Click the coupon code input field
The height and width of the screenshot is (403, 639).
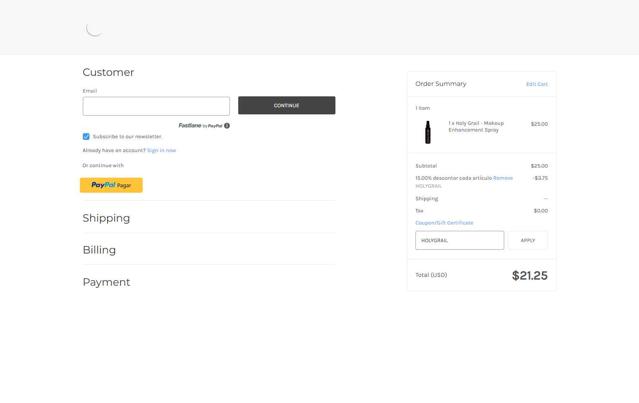460,240
